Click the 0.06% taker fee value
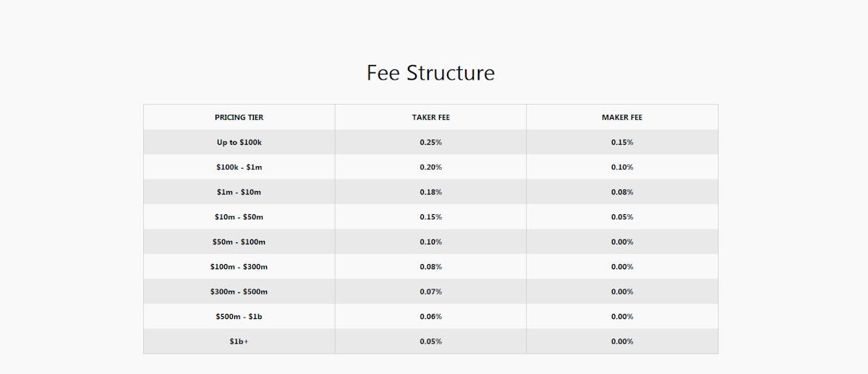 click(431, 317)
